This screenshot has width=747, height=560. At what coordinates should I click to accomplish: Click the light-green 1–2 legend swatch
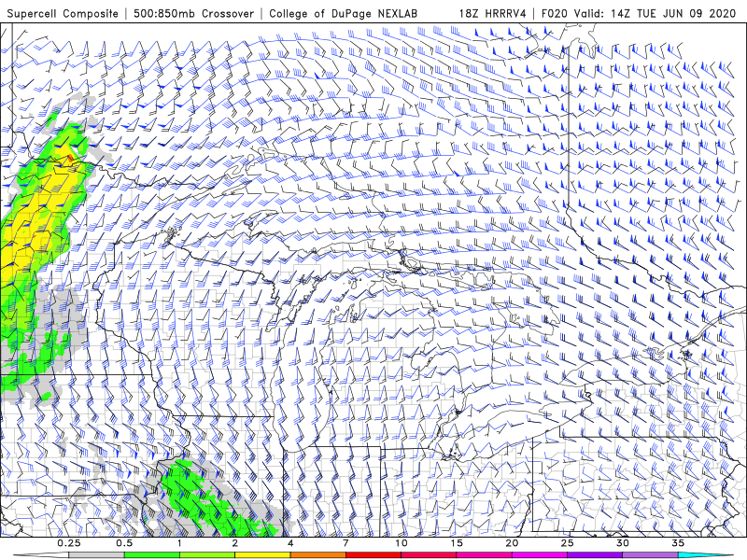click(207, 555)
